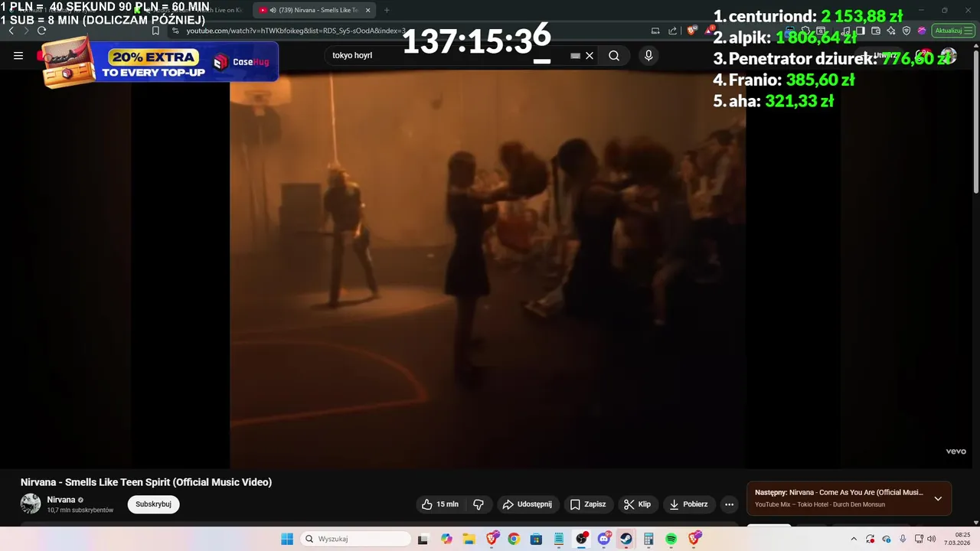Bookmark this page via the bookmark icon
This screenshot has height=551, width=980.
coord(155,31)
